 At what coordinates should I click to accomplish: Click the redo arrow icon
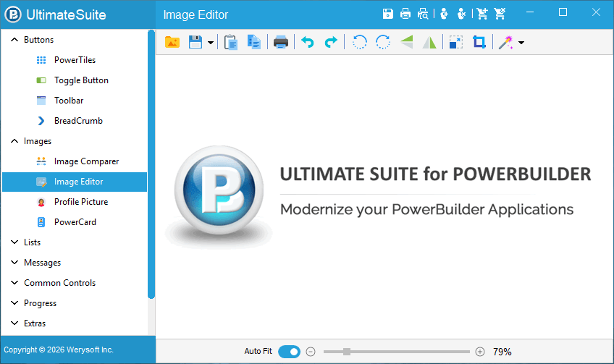pyautogui.click(x=331, y=42)
